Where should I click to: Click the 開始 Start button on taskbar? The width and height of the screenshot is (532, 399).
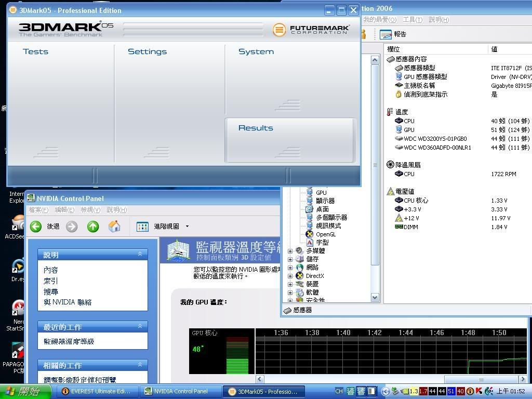22,391
